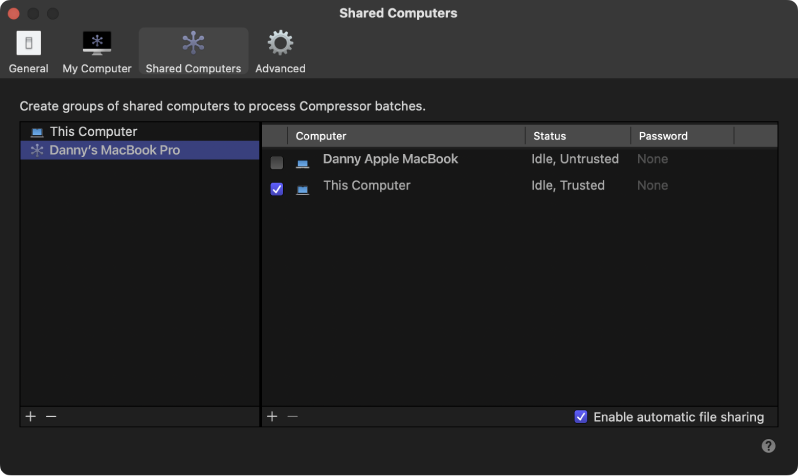Select This Computer in groups list
This screenshot has width=798, height=476.
tap(93, 132)
